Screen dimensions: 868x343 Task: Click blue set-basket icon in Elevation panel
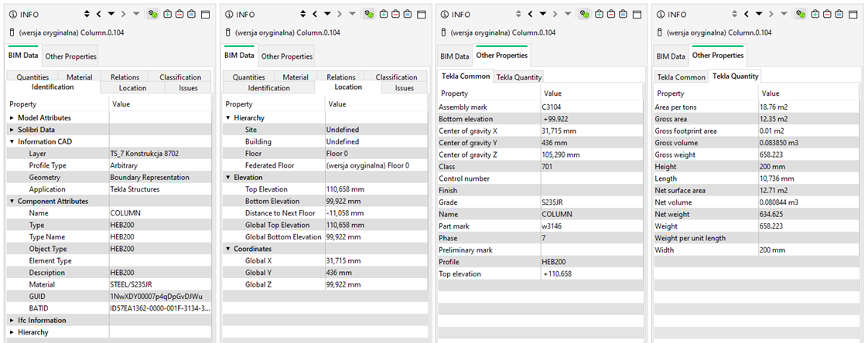408,15
